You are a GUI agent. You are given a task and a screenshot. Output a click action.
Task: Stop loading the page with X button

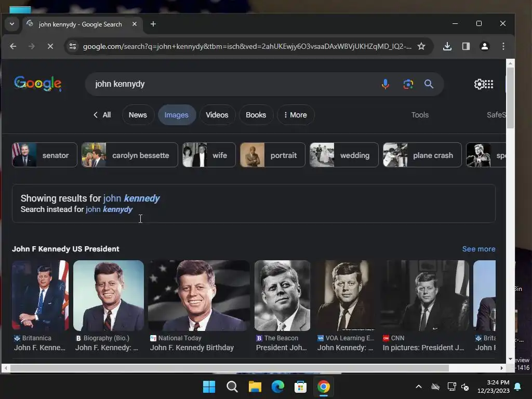50,46
